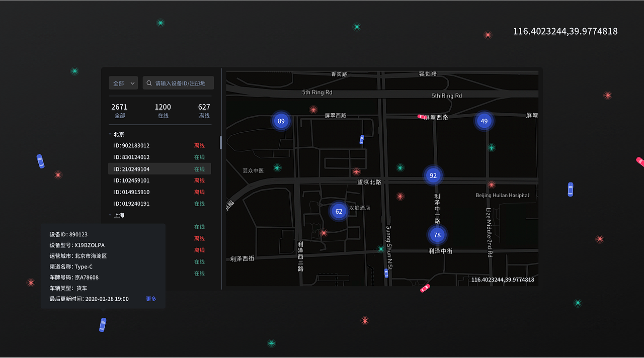The image size is (644, 358).
Task: Click red dot marker right of cluster 89
Action: (x=313, y=110)
